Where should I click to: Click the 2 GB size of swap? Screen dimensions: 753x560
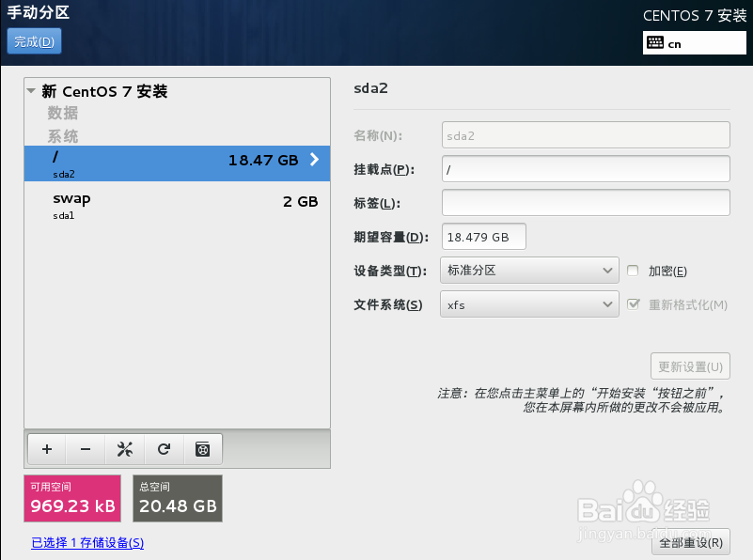tap(300, 201)
